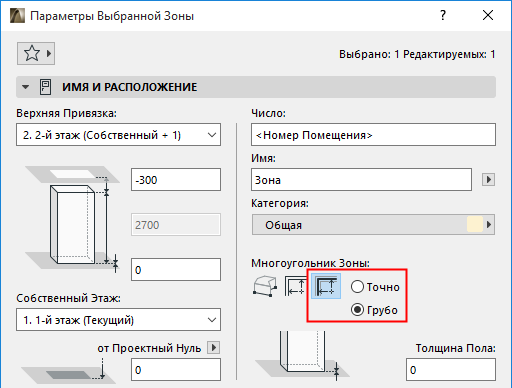Click the Многоугольник Зоны label

pyautogui.click(x=310, y=263)
